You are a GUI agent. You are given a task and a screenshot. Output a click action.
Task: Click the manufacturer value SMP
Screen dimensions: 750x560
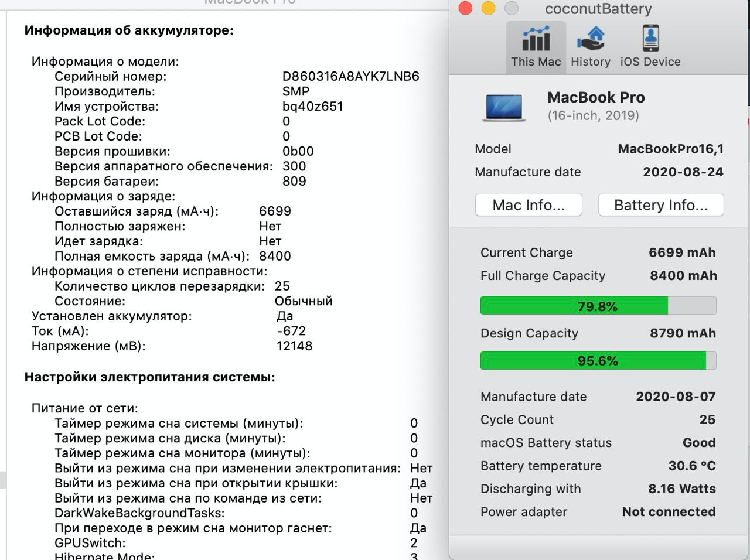296,91
